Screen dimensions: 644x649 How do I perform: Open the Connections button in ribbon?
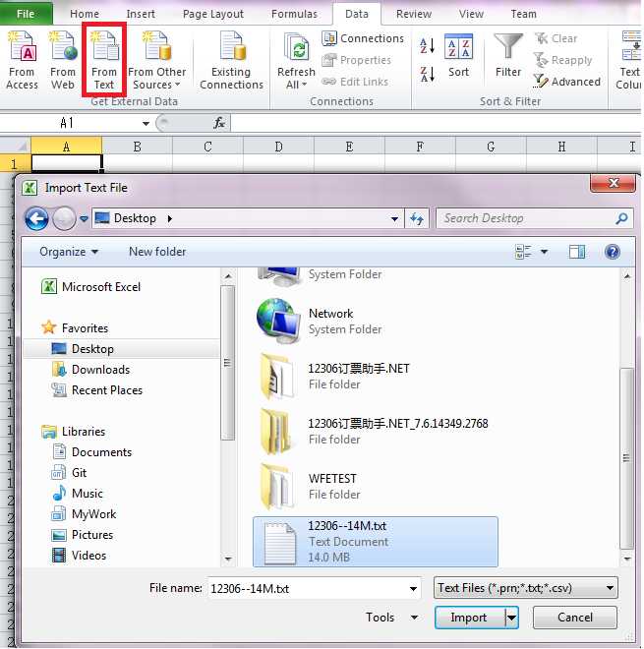point(363,38)
